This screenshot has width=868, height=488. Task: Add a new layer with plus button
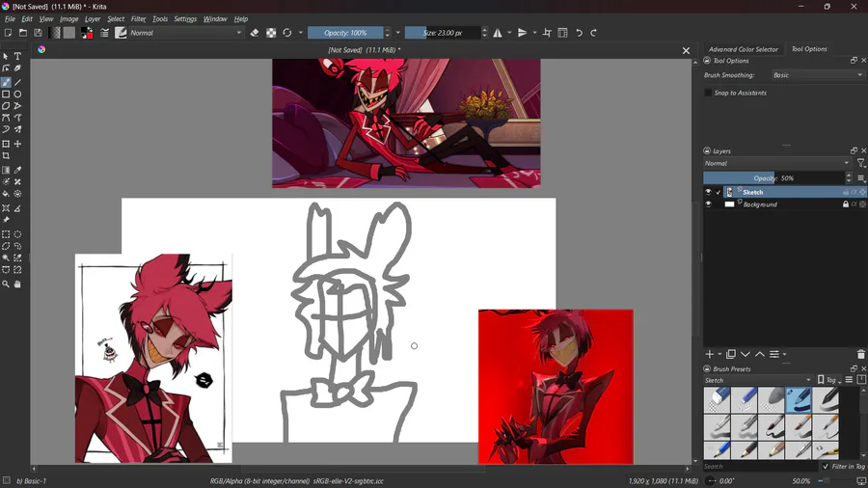[x=709, y=354]
